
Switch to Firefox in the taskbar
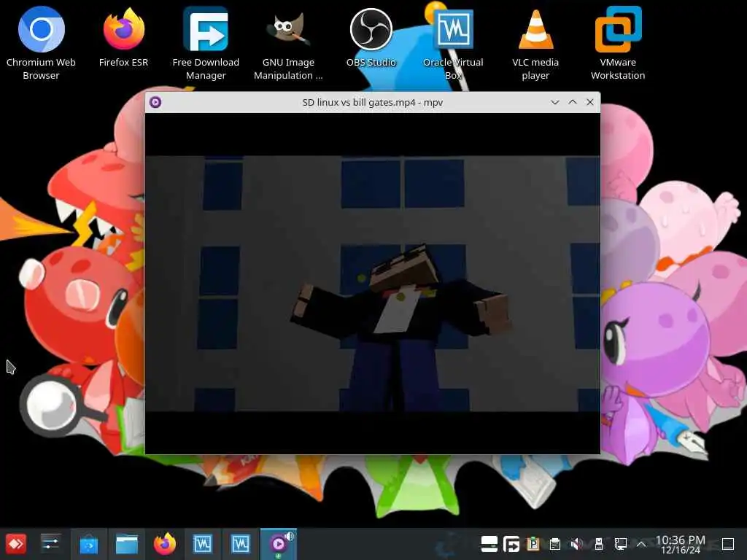(165, 543)
